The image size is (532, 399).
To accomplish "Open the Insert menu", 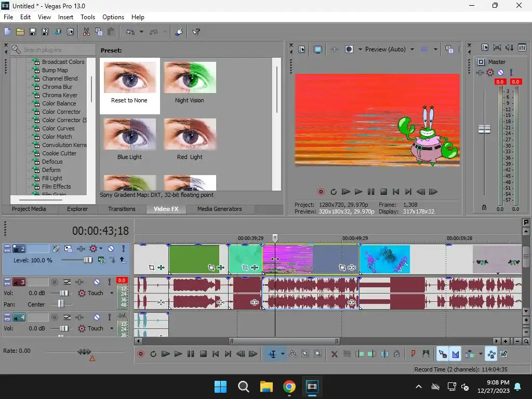I will point(65,17).
